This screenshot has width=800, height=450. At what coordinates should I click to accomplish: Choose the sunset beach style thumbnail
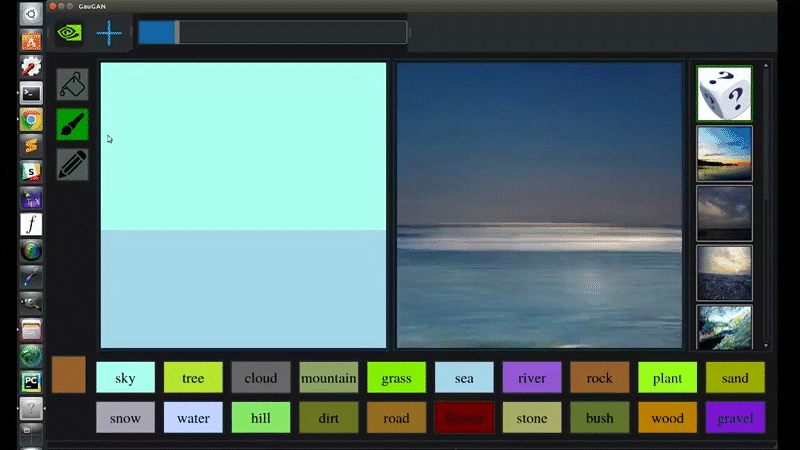(724, 154)
